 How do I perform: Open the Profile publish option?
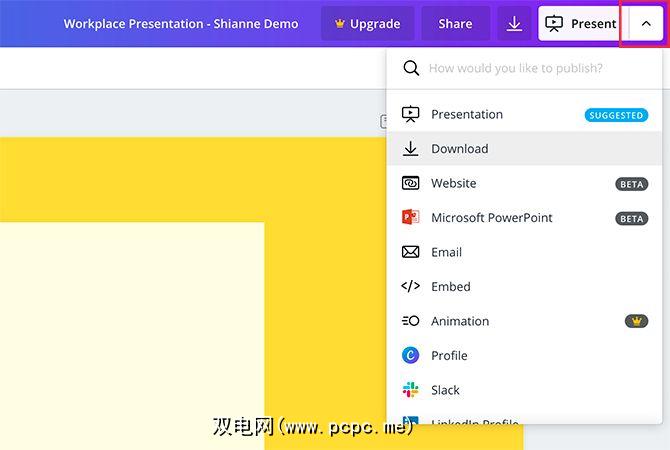coord(525,356)
